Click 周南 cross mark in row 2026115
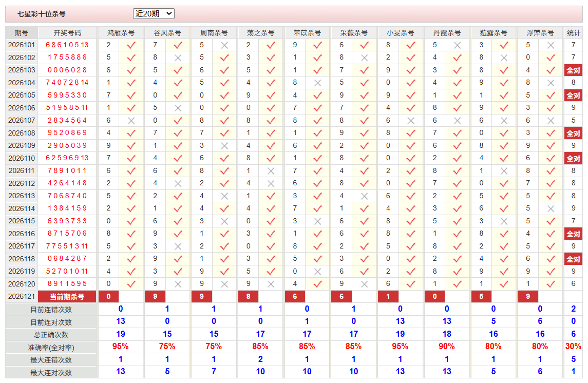 (x=224, y=221)
